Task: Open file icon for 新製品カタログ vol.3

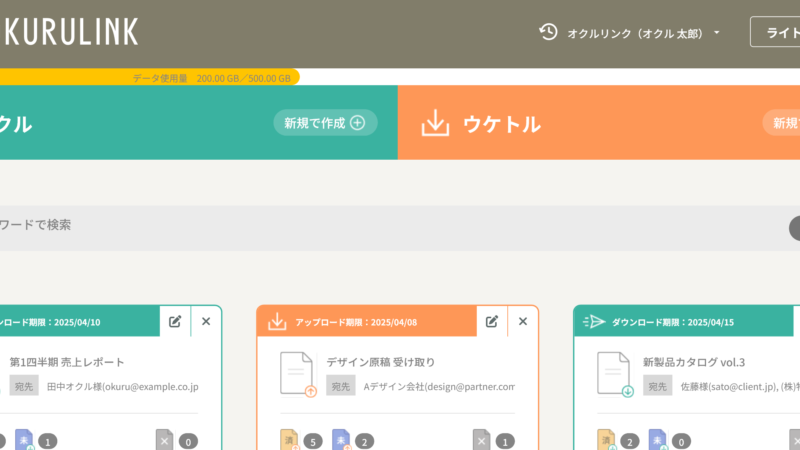Action: click(615, 374)
